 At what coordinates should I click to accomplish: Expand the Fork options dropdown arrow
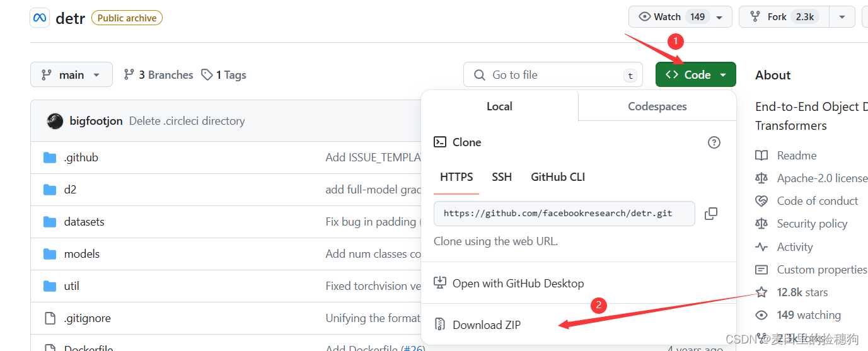(842, 17)
